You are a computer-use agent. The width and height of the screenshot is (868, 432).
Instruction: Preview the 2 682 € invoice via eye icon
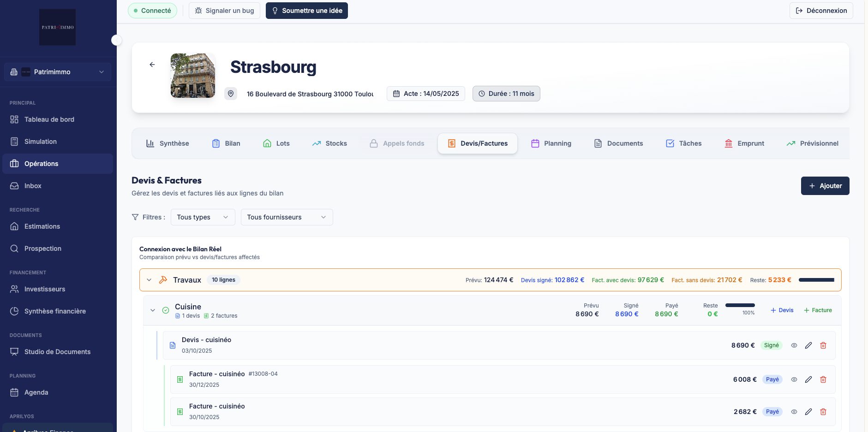[x=794, y=412]
